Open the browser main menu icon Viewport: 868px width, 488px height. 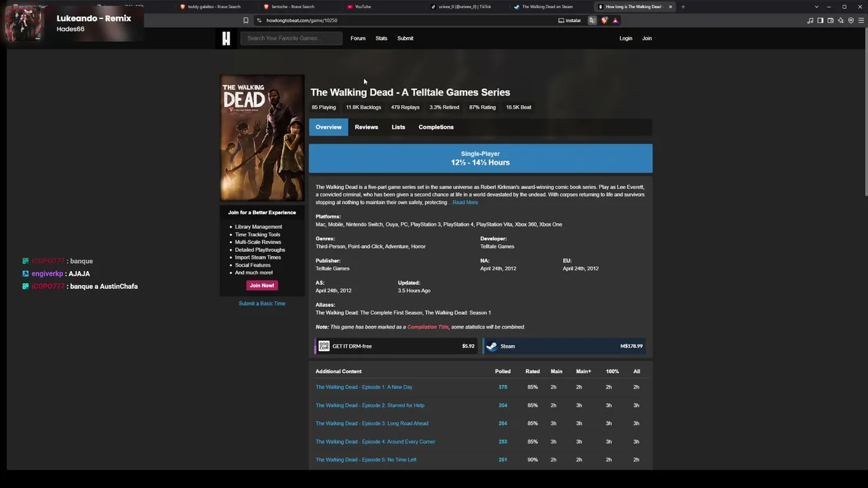[861, 20]
